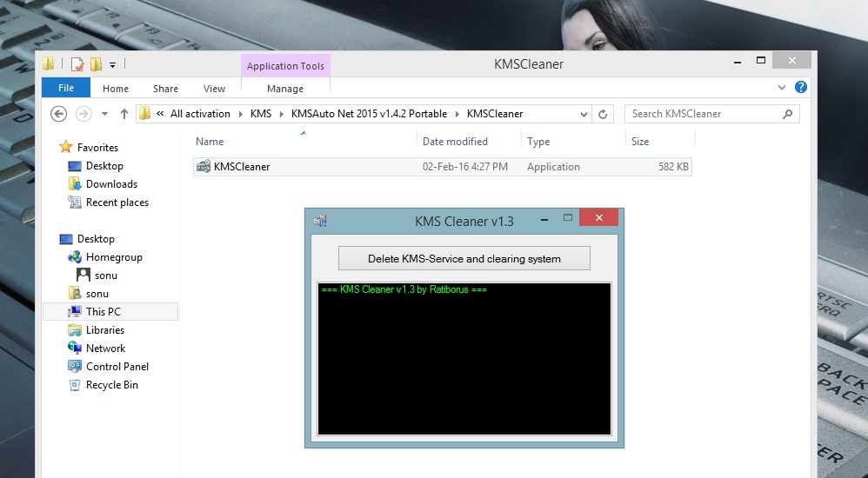The image size is (868, 478).
Task: Click Explorer window title bar folder icon
Action: tap(48, 64)
